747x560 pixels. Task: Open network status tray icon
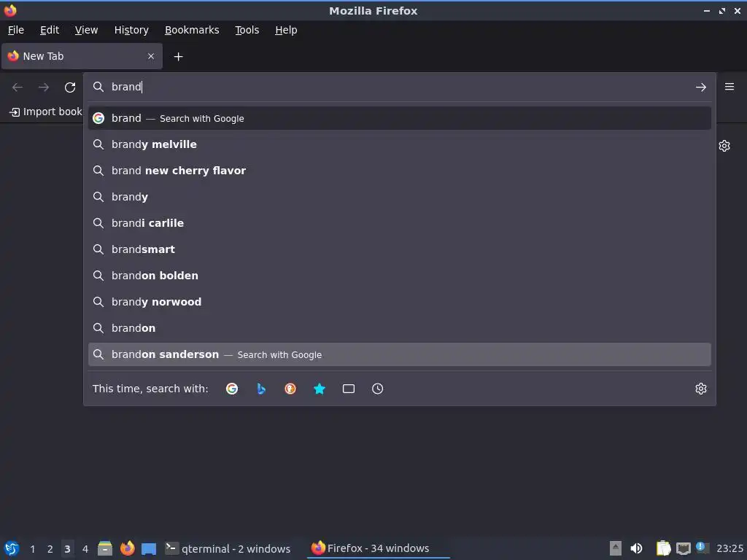(683, 548)
